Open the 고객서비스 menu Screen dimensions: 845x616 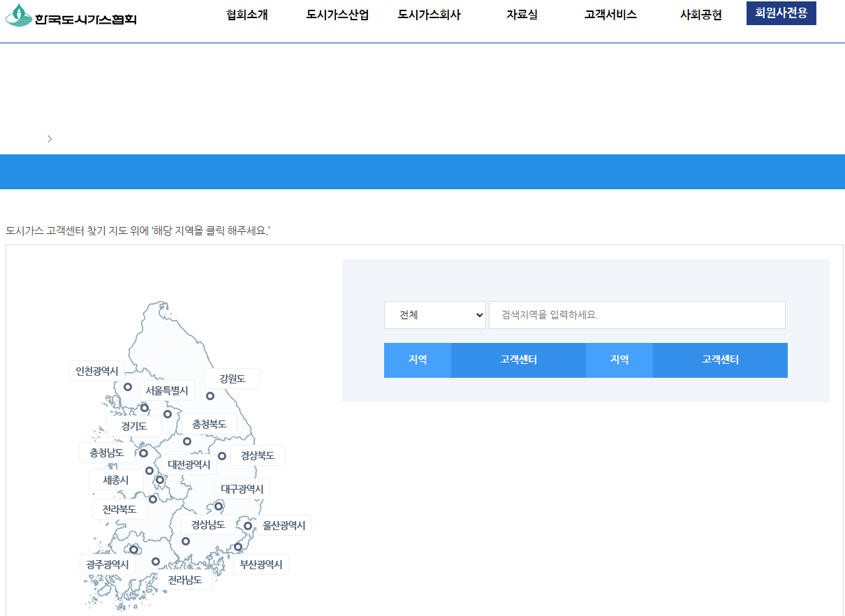[610, 15]
